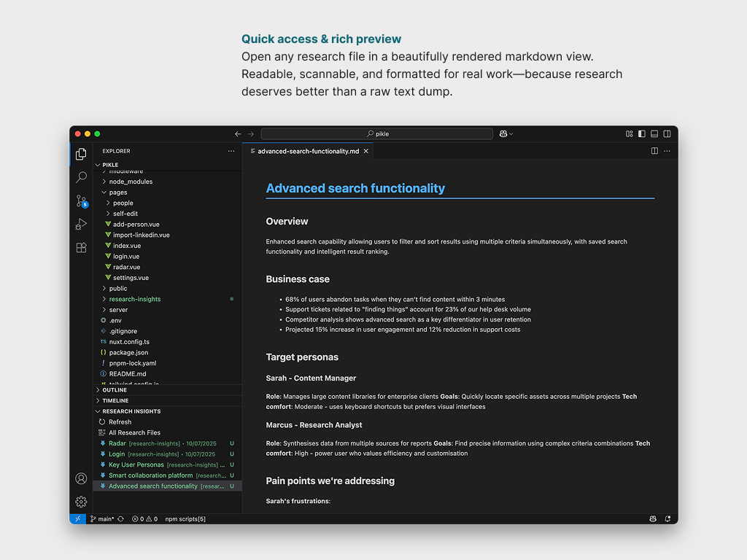This screenshot has height=560, width=747.
Task: Open the Extensions view
Action: pyautogui.click(x=81, y=247)
